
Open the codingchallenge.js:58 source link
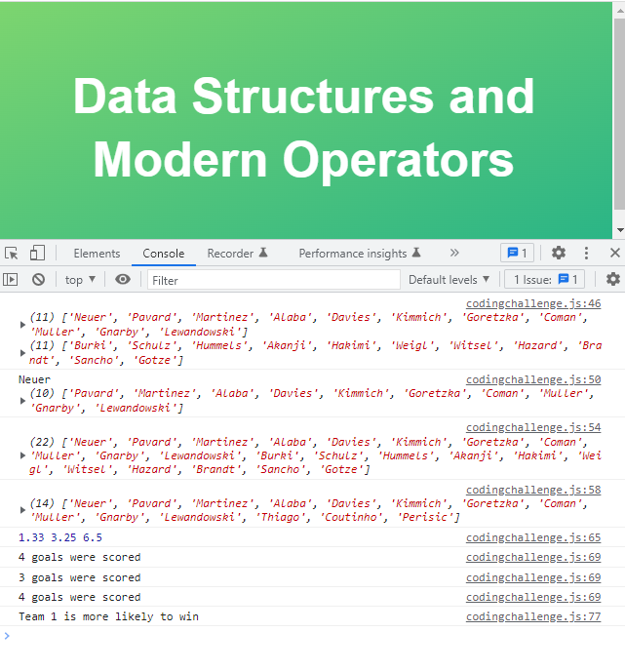533,490
